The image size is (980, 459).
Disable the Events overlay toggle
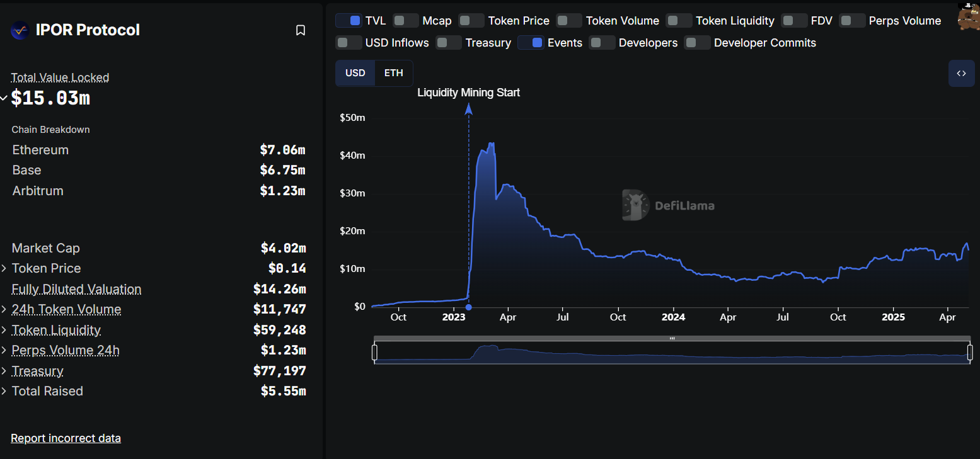[x=531, y=43]
